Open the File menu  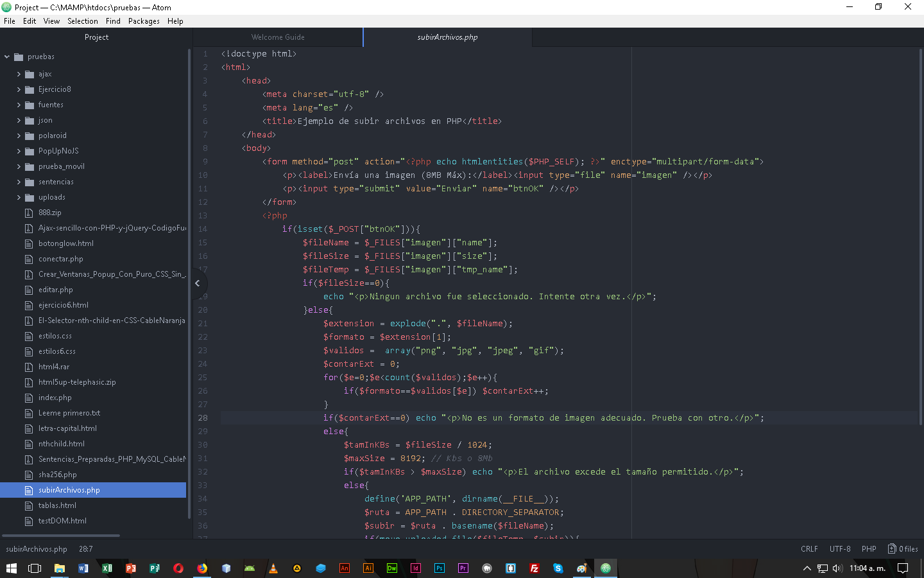pyautogui.click(x=10, y=21)
